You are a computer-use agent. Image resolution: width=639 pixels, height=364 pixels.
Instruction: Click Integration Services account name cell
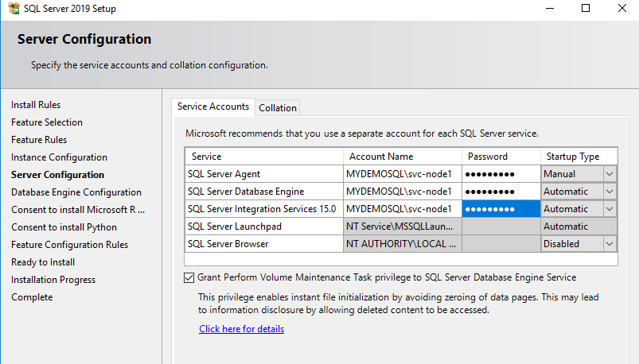402,209
